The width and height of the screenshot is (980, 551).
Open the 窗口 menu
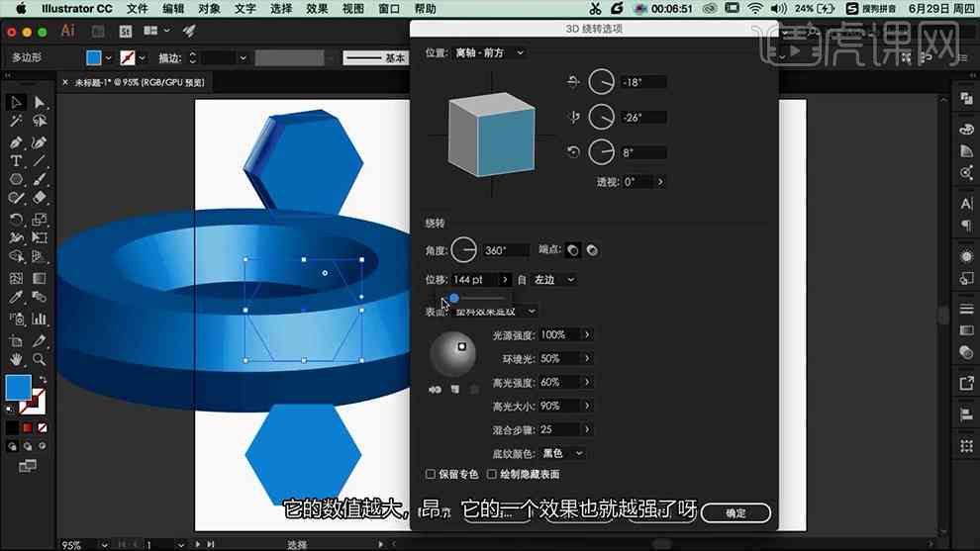(x=389, y=9)
